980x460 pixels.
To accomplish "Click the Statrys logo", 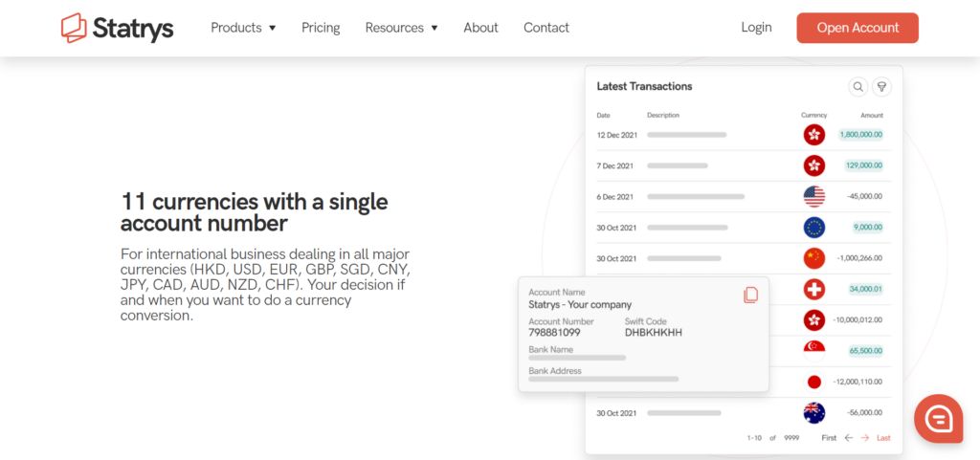I will point(117,28).
